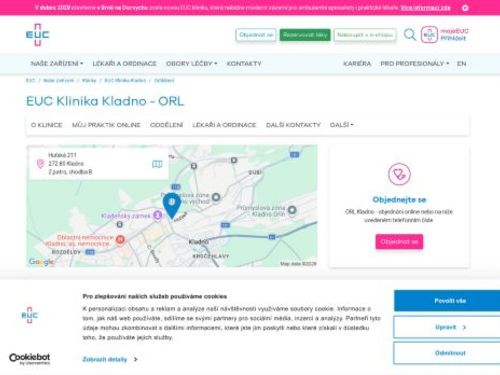The width and height of the screenshot is (500, 375).
Task: Click the location pin icon beside address
Action: pyautogui.click(x=40, y=164)
